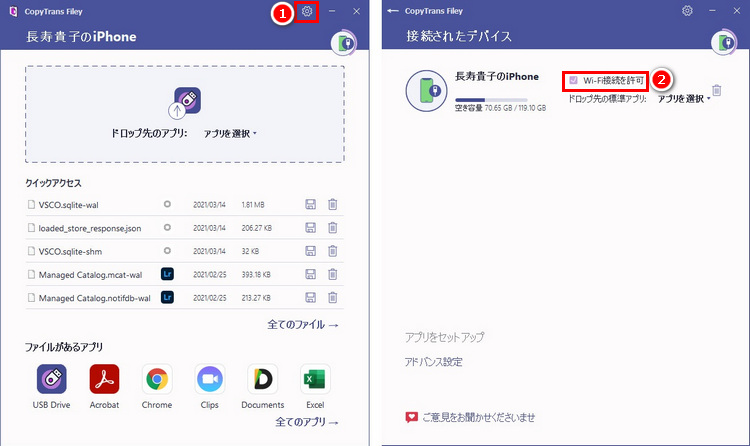
Task: Open Acrobat app files
Action: (104, 379)
